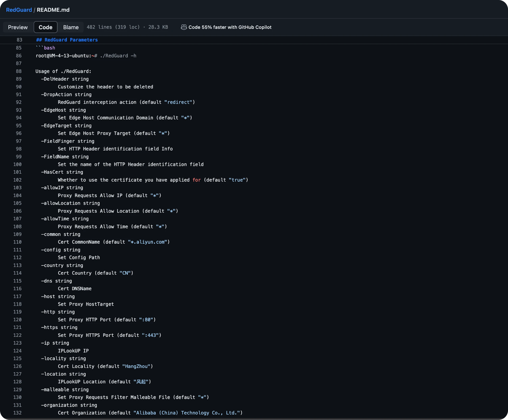Click the sticky '## RedGuard Parameters' heading line
This screenshot has width=508, height=420.
(67, 40)
